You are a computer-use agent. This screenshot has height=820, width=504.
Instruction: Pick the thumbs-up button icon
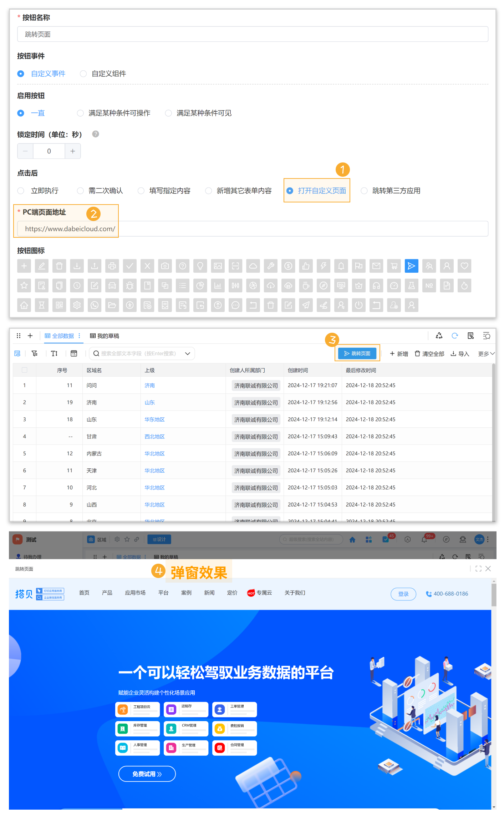tap(306, 266)
